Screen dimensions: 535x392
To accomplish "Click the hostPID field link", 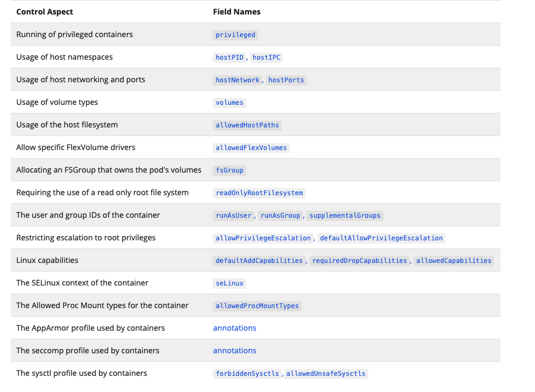I will tap(229, 58).
